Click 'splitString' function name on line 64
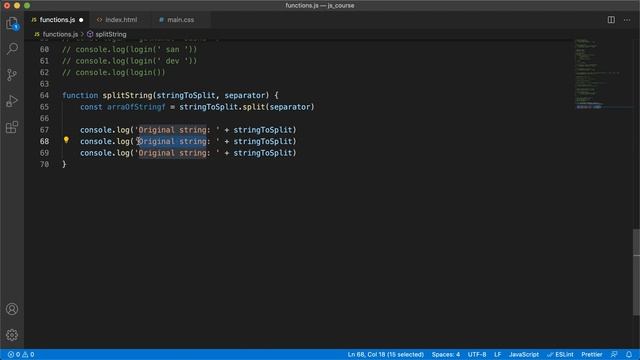This screenshot has width=640, height=360. (x=127, y=95)
